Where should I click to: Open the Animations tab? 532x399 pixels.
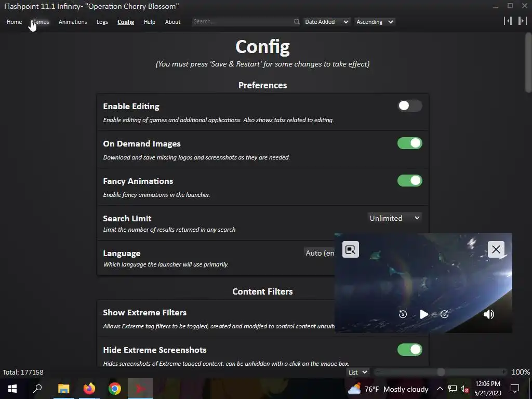pyautogui.click(x=73, y=22)
